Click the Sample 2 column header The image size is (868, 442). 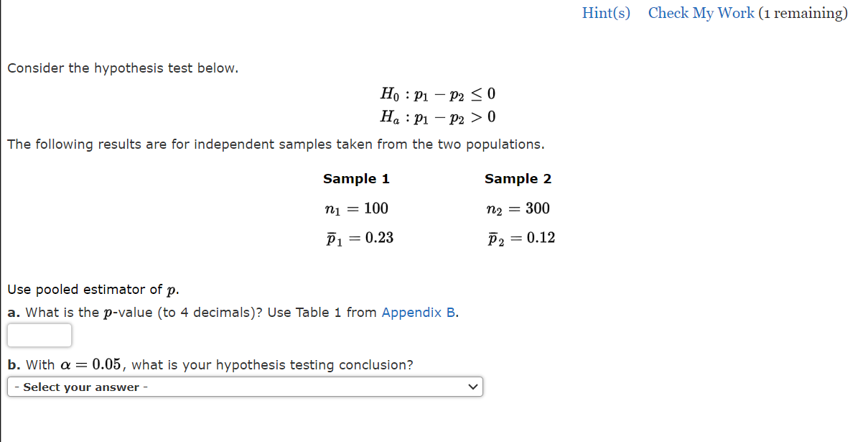(518, 178)
